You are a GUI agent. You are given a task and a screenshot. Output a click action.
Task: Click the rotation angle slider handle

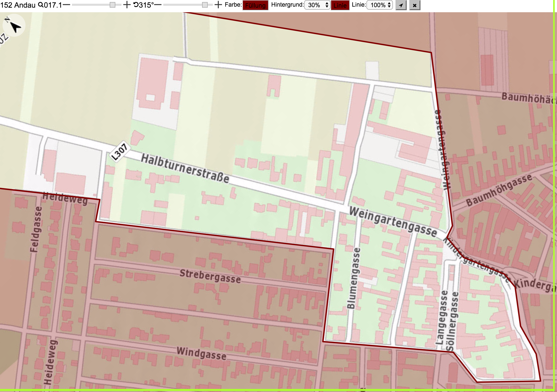tap(205, 5)
